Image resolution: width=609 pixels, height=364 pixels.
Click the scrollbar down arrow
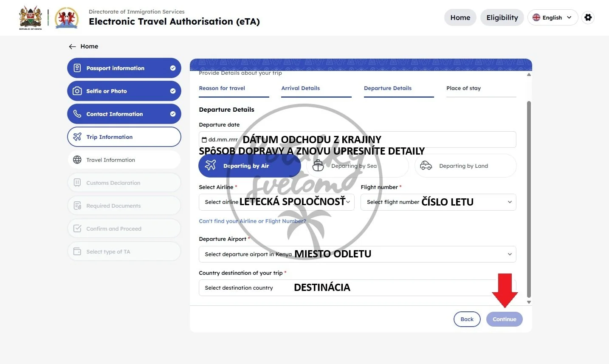click(x=529, y=302)
